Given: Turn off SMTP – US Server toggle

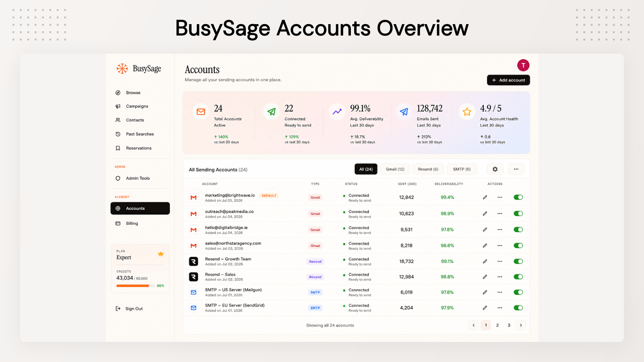Looking at the screenshot, I should [x=518, y=292].
